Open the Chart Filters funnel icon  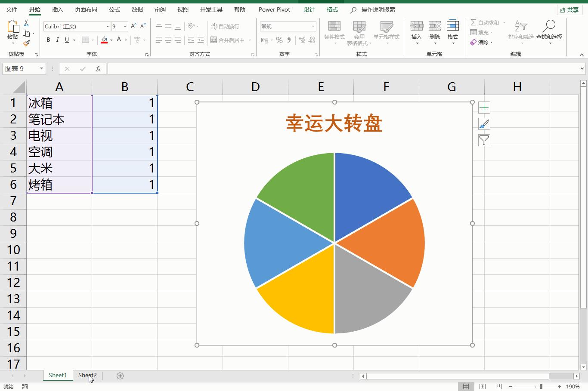pyautogui.click(x=484, y=140)
